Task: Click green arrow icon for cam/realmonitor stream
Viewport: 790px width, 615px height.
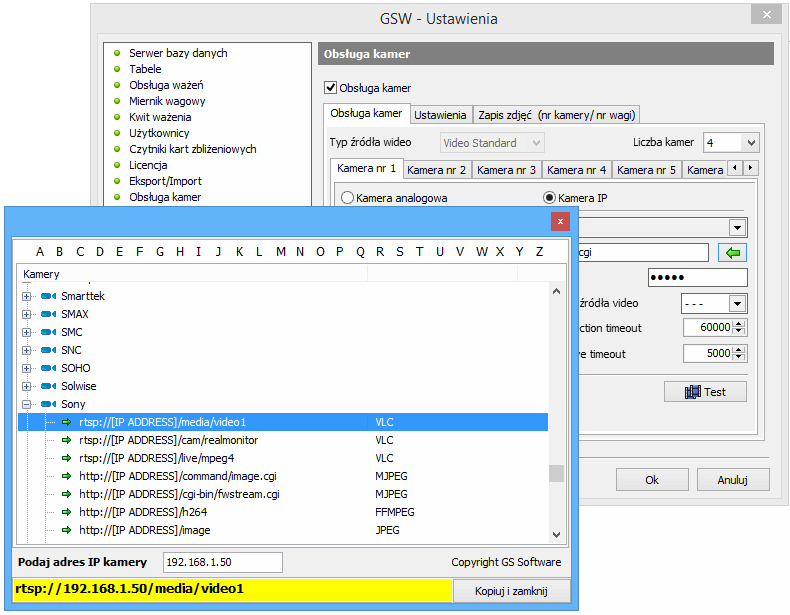Action: (x=67, y=441)
